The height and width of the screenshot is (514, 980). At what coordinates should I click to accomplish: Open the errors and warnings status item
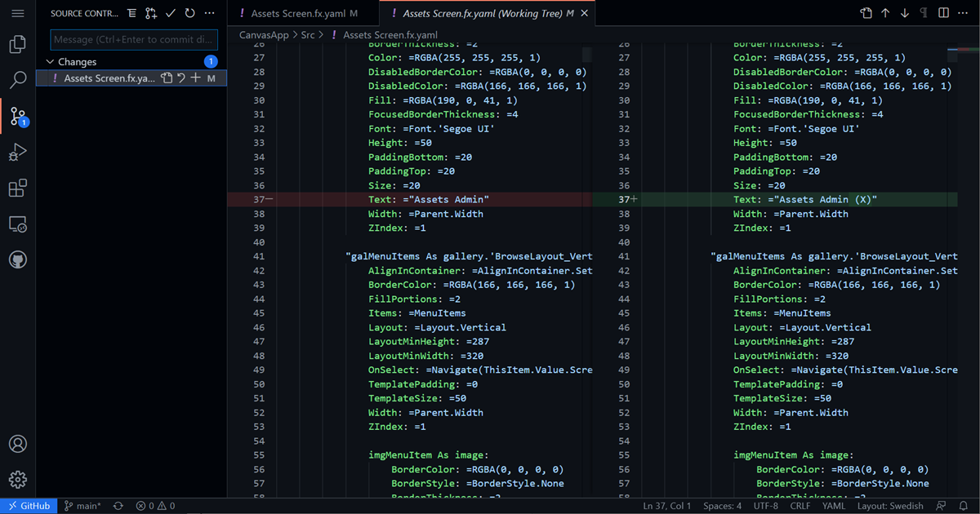(x=155, y=506)
